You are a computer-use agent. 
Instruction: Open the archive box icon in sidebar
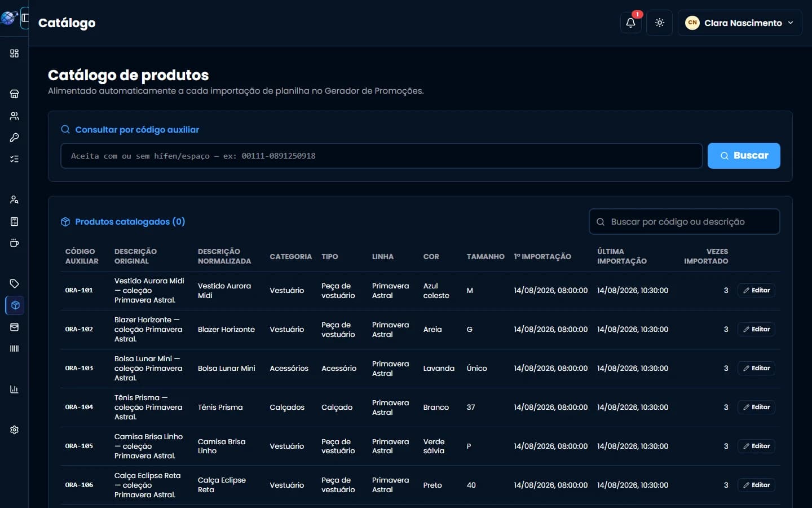(15, 327)
